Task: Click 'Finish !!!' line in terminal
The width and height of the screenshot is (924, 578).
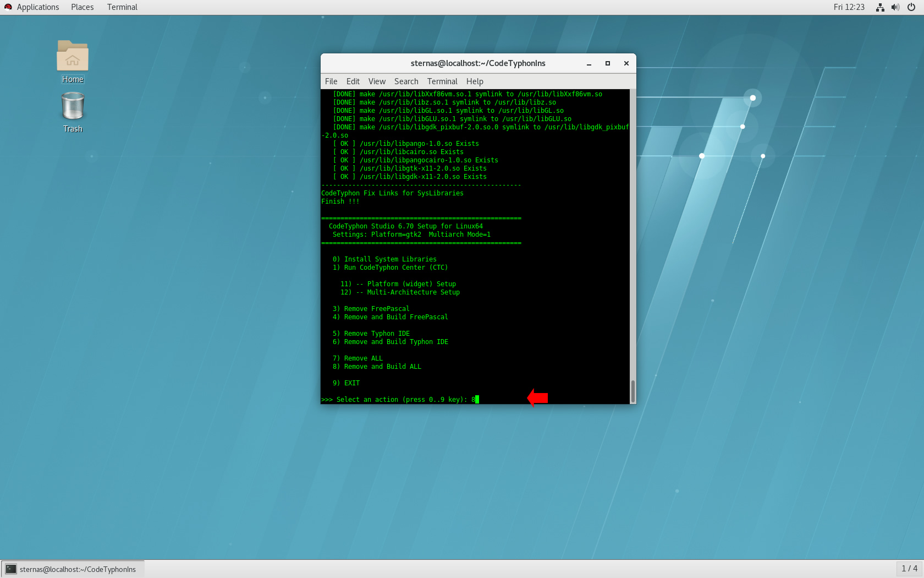Action: point(340,201)
